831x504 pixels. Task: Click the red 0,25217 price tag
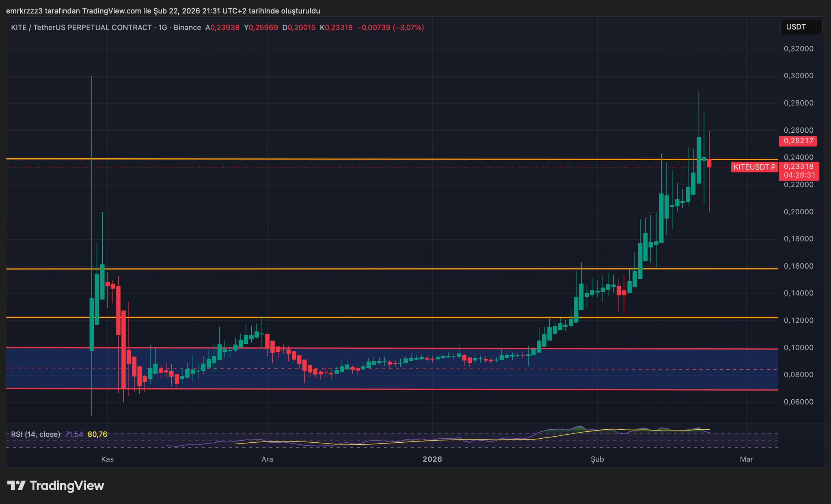point(798,141)
